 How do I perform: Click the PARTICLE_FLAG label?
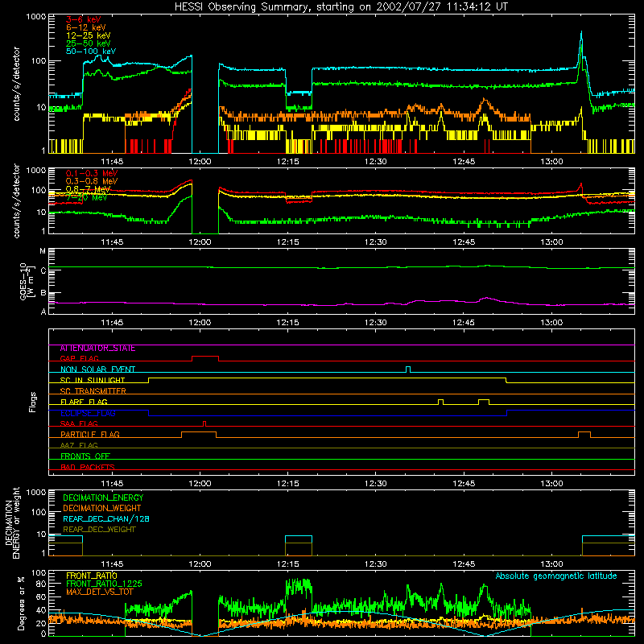(x=90, y=435)
